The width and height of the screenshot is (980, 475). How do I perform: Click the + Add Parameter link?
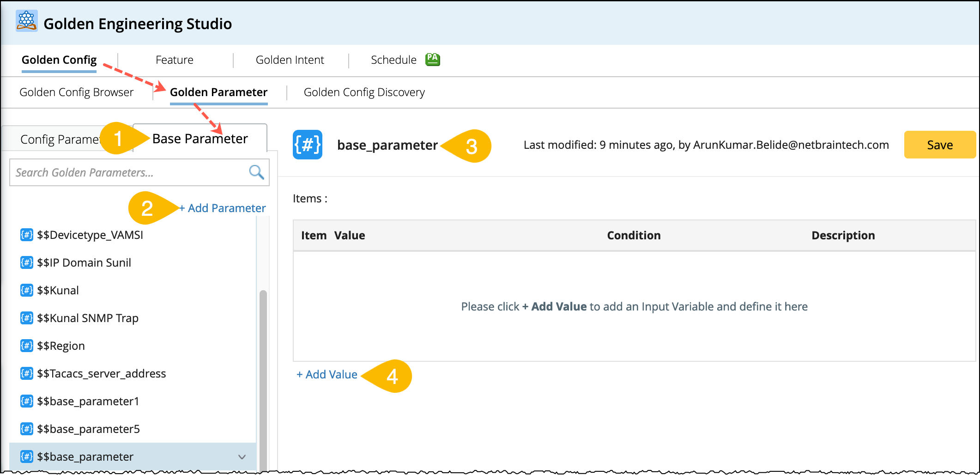click(223, 208)
